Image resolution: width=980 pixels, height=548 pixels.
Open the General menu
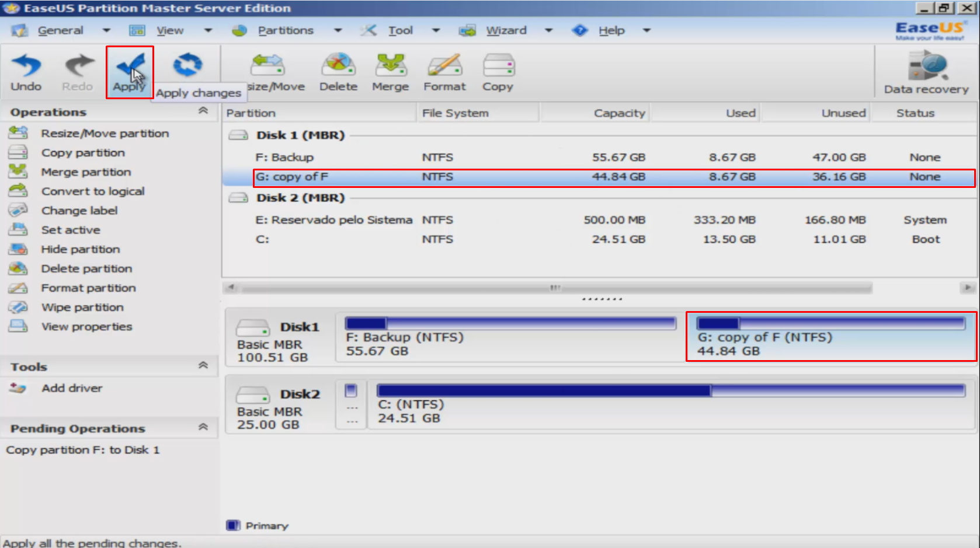[x=60, y=30]
